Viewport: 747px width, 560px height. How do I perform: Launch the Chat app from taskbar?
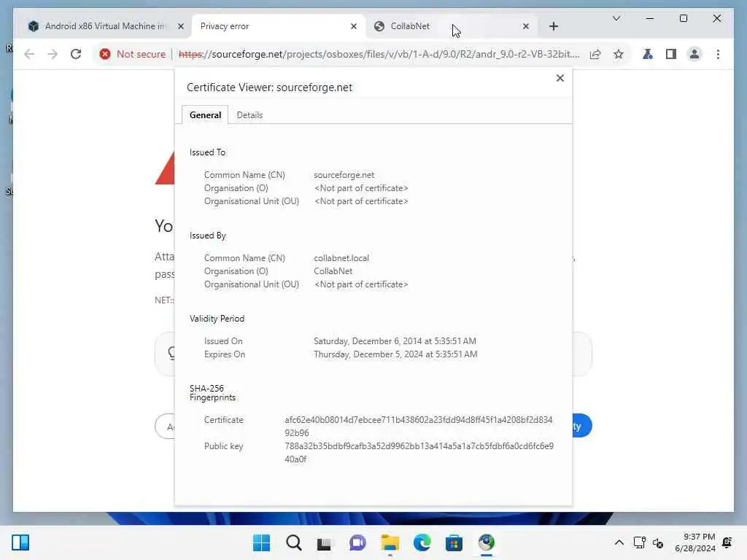[x=357, y=542]
